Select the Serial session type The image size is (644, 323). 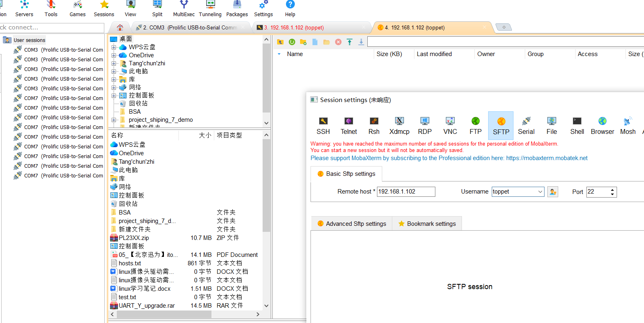coord(526,126)
